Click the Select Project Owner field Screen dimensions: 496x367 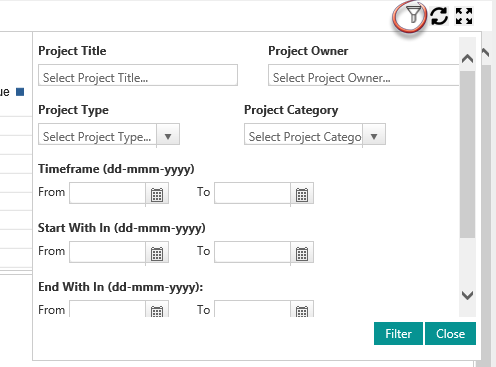(364, 75)
